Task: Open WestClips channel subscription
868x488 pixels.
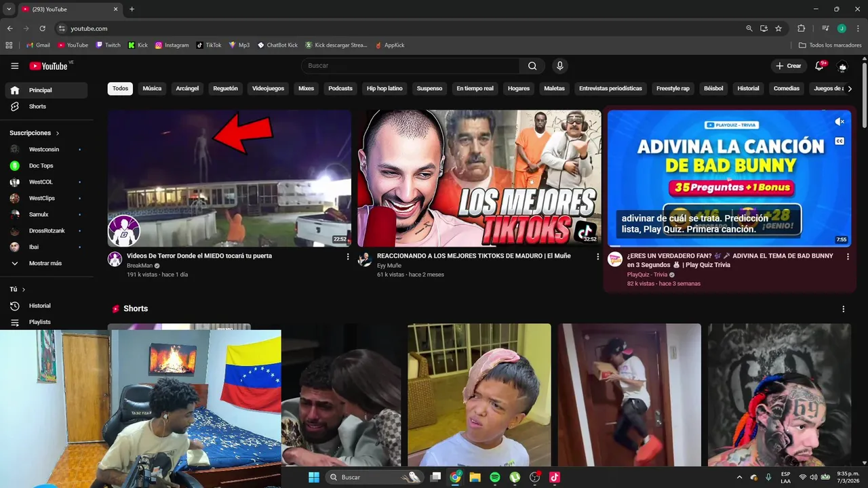Action: tap(46, 198)
